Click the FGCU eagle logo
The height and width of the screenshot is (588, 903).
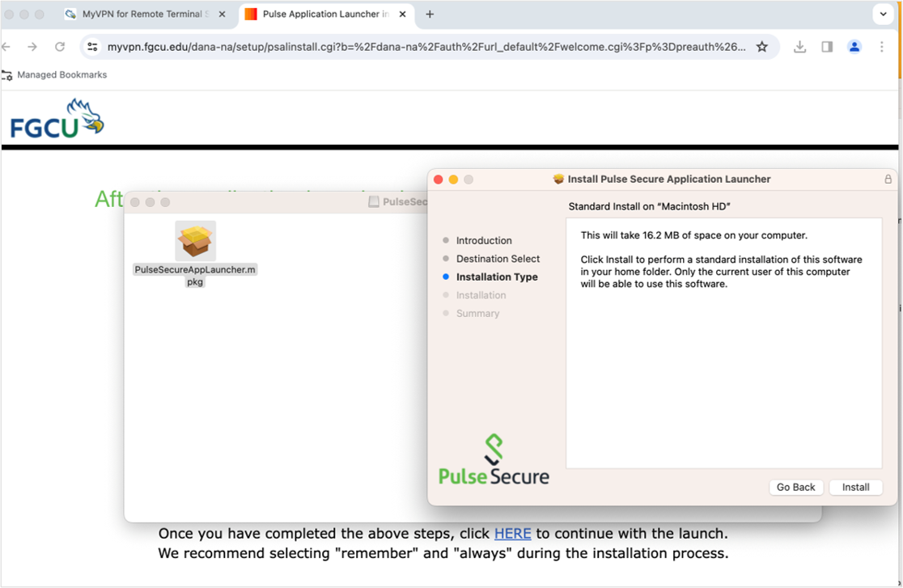(x=55, y=117)
